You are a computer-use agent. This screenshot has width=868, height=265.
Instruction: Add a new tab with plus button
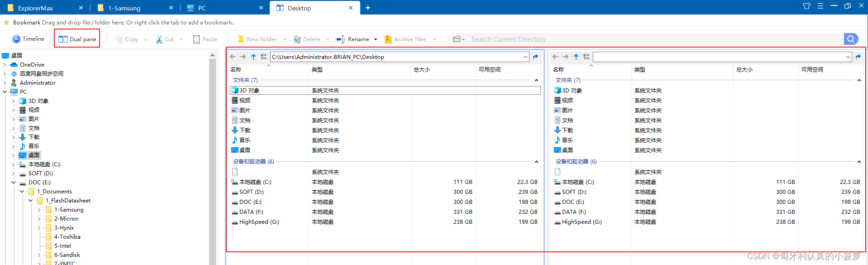(x=368, y=8)
